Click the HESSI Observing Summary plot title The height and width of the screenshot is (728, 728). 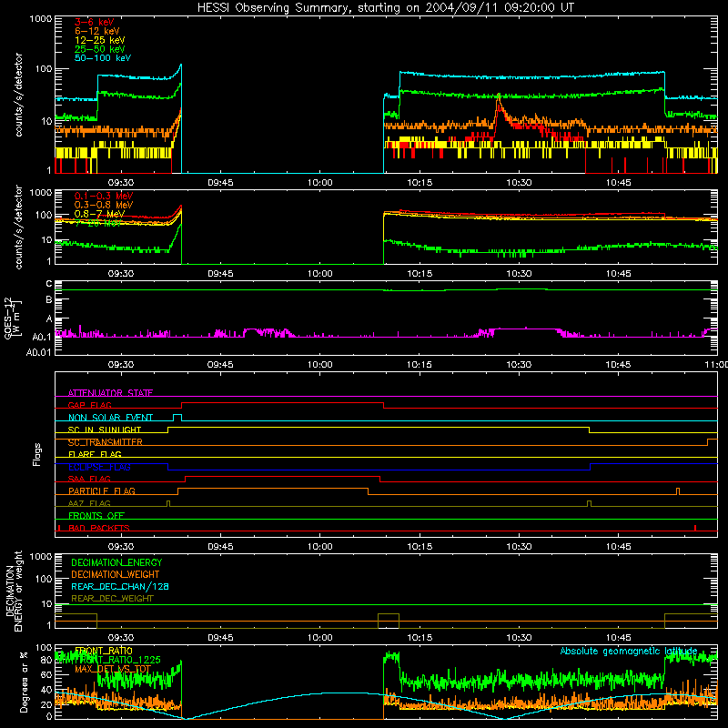[386, 8]
